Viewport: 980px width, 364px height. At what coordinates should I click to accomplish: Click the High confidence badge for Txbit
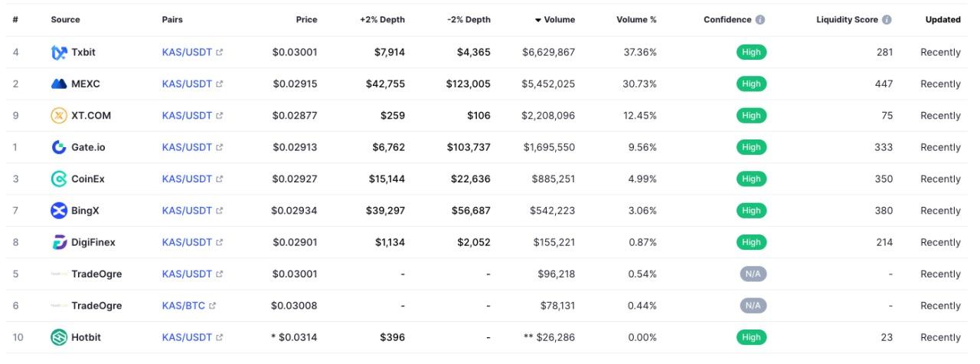[x=751, y=53]
